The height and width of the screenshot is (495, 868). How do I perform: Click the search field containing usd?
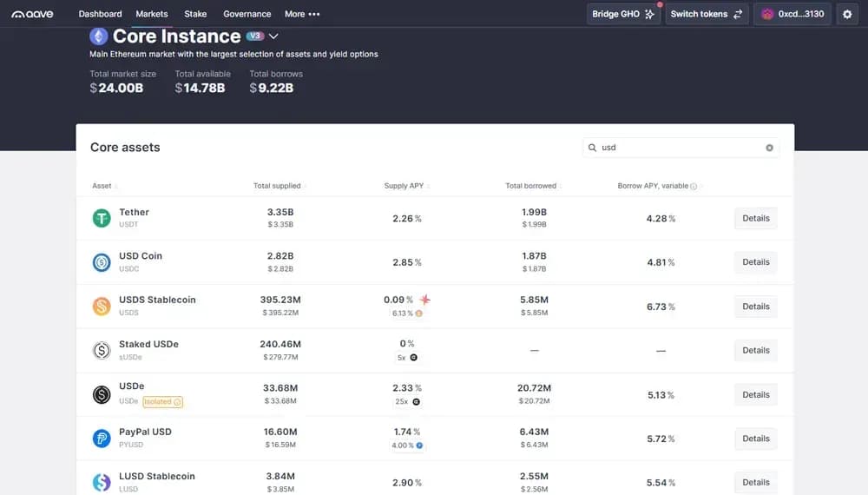tap(681, 148)
